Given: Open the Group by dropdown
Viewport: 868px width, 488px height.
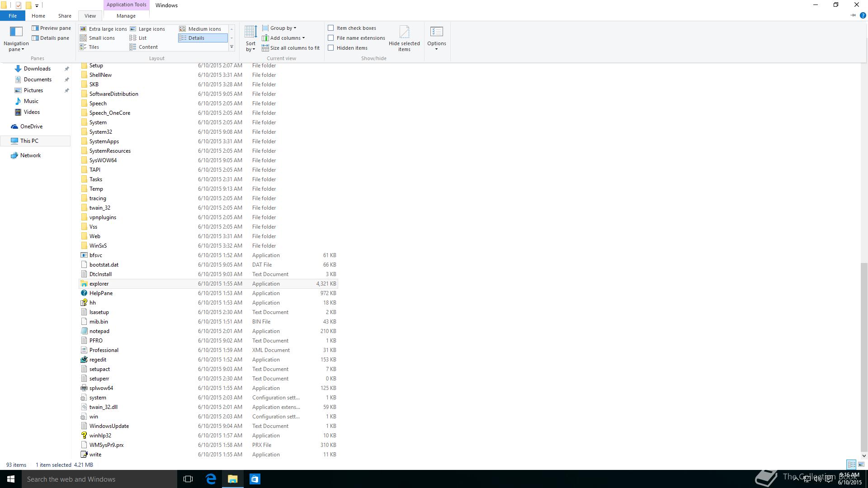Looking at the screenshot, I should click(x=279, y=28).
